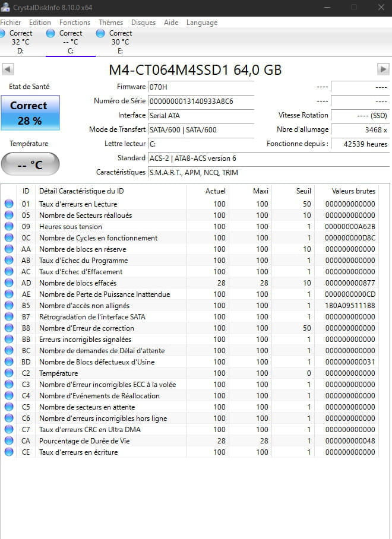The width and height of the screenshot is (392, 539).
Task: Open the Fichier menu
Action: coord(11,23)
